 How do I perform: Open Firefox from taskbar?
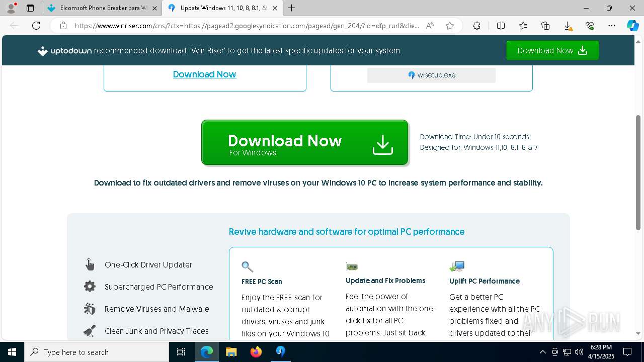[256, 352]
